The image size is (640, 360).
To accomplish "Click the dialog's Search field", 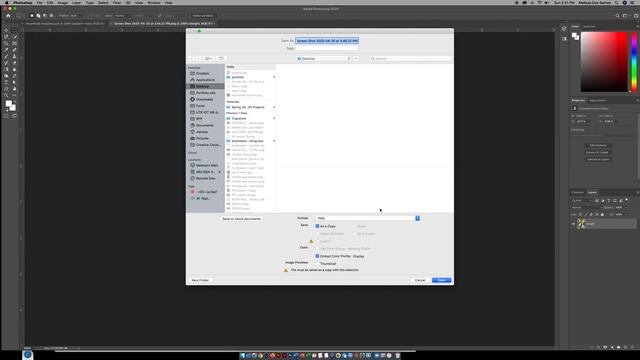I will click(410, 58).
